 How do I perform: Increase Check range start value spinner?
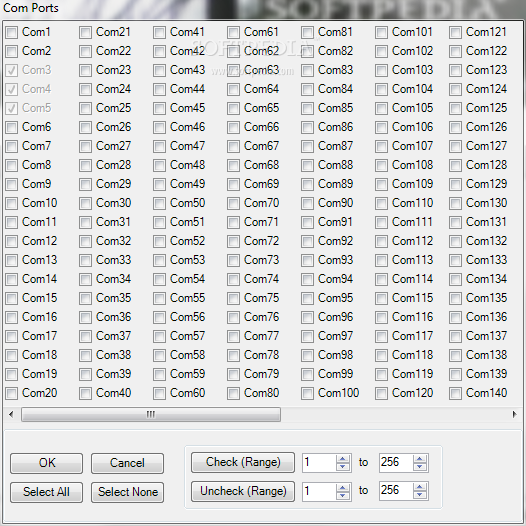(343, 459)
